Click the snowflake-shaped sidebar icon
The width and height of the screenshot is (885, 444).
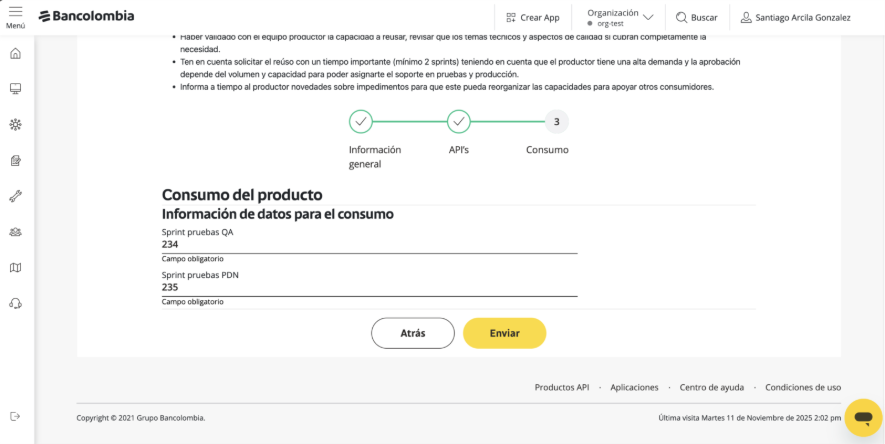(15, 125)
